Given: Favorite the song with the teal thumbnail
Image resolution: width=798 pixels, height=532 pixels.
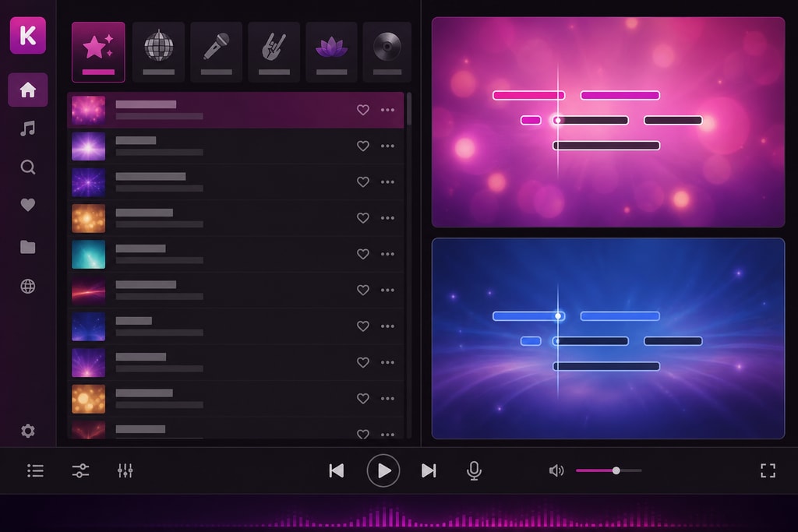Looking at the screenshot, I should [363, 254].
